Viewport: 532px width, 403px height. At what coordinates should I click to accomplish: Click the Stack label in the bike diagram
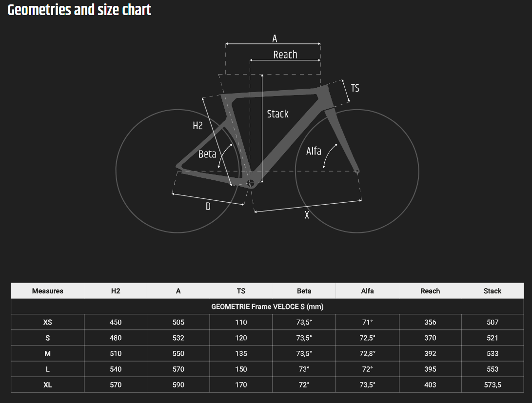(277, 114)
